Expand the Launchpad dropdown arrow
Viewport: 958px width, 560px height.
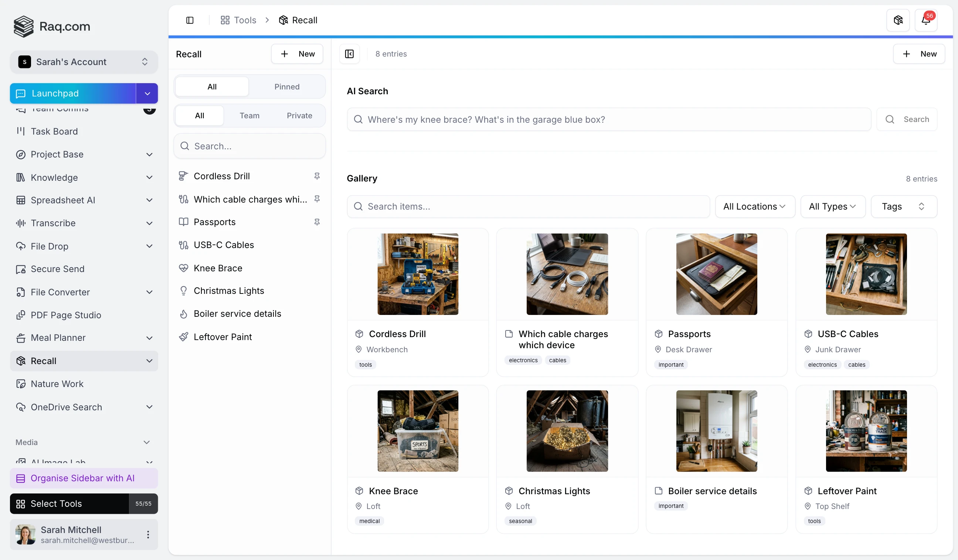tap(147, 94)
